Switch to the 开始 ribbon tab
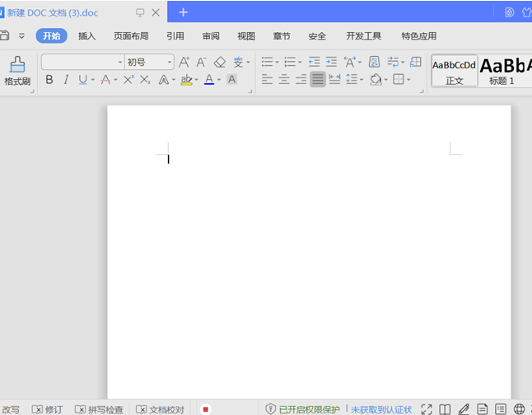Image resolution: width=532 pixels, height=415 pixels. (52, 36)
